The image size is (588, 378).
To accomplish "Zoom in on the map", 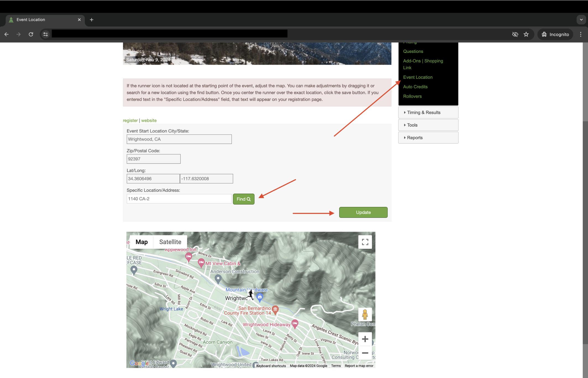I will pos(365,339).
